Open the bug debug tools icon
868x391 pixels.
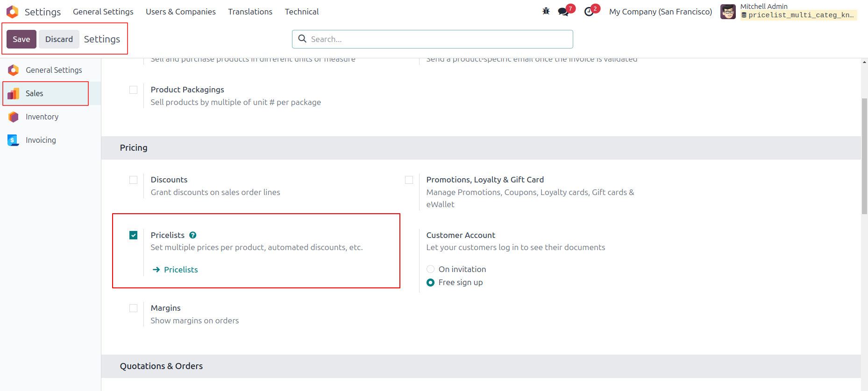tap(546, 11)
